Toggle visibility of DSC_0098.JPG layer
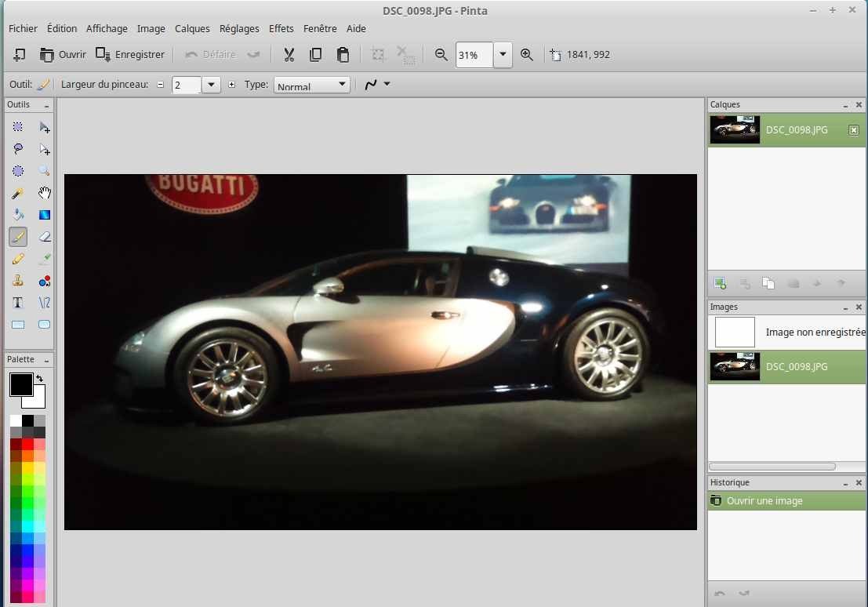Viewport: 868px width, 607px height. point(854,130)
